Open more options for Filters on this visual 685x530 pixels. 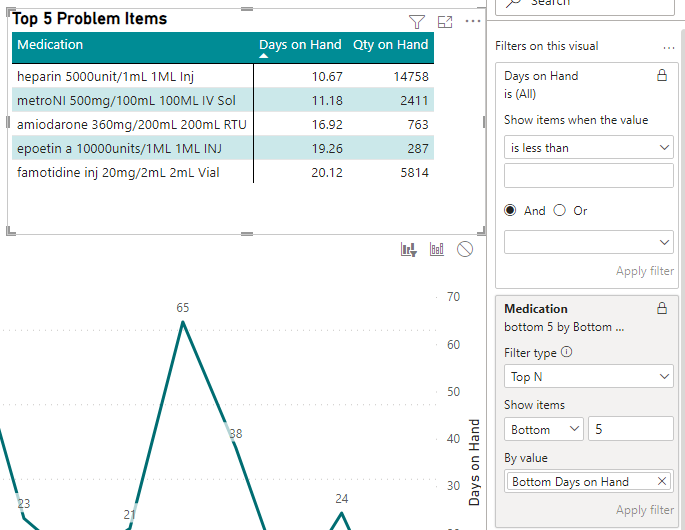tap(668, 48)
